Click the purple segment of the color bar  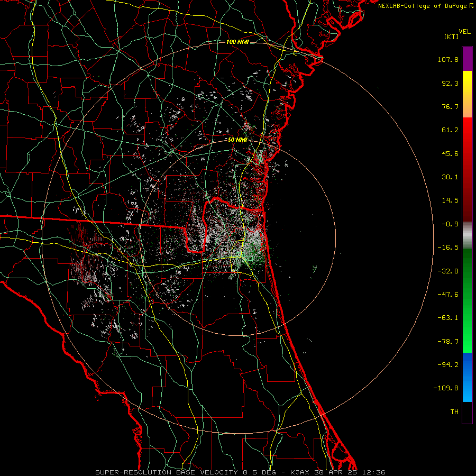pyautogui.click(x=467, y=59)
